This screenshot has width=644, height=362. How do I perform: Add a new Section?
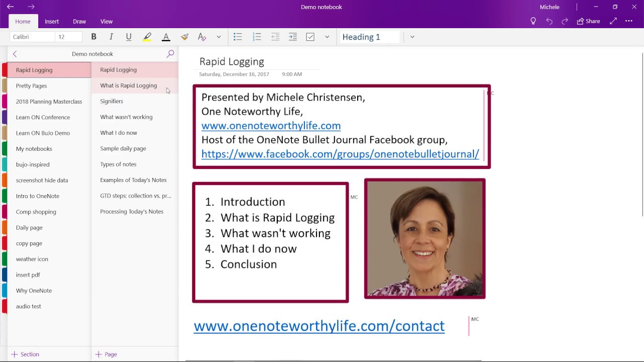pos(25,354)
